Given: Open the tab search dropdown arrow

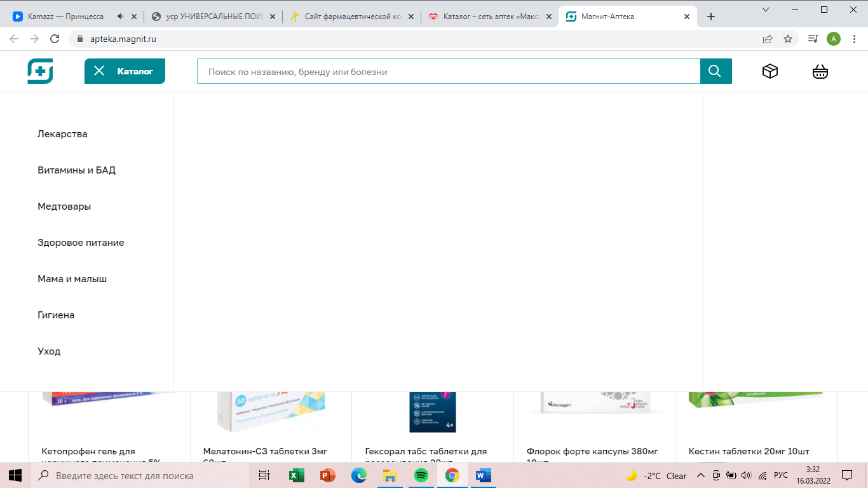Looking at the screenshot, I should click(x=766, y=10).
